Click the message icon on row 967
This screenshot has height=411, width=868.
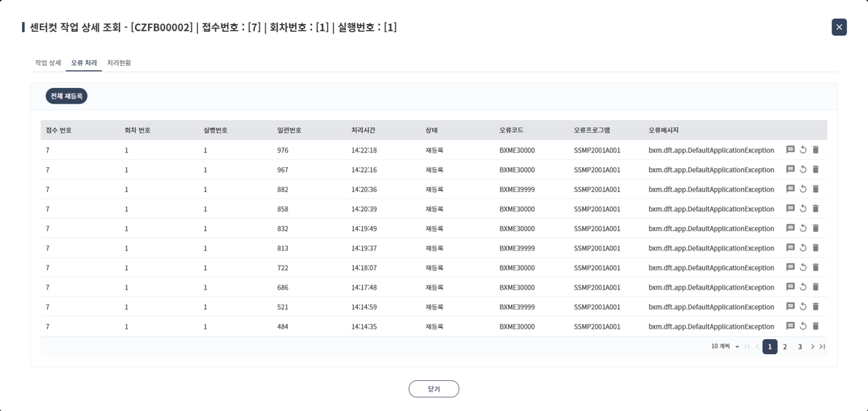[x=791, y=169]
